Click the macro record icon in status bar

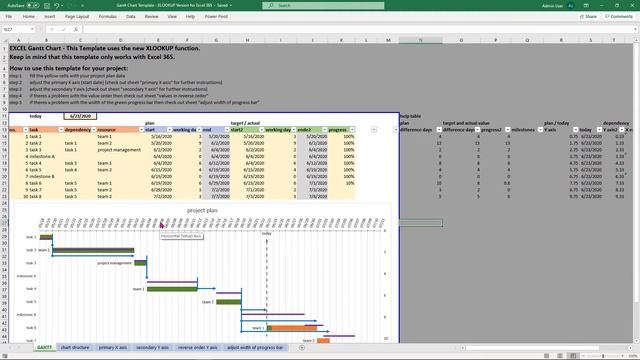click(5, 356)
